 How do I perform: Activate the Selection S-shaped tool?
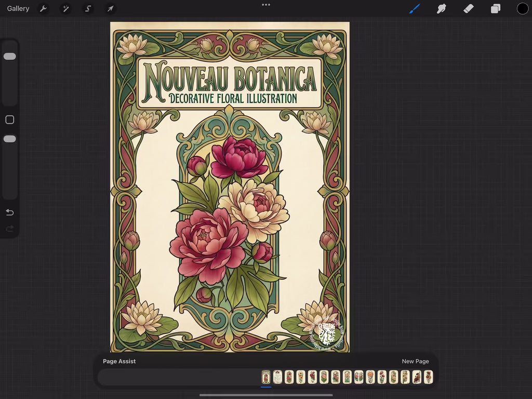(x=88, y=8)
